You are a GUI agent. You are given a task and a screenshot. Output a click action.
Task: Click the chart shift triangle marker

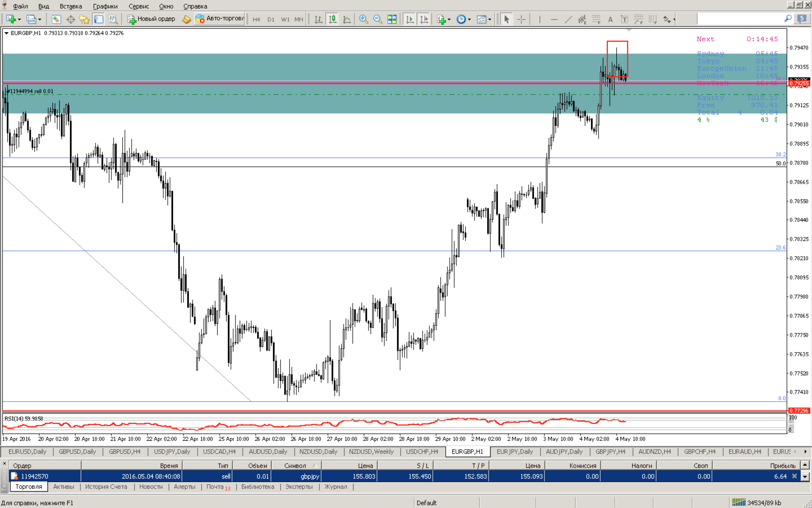coord(629,30)
